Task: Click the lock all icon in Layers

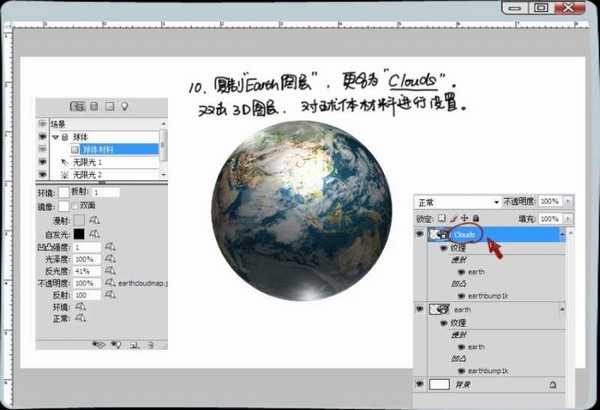Action: 475,217
